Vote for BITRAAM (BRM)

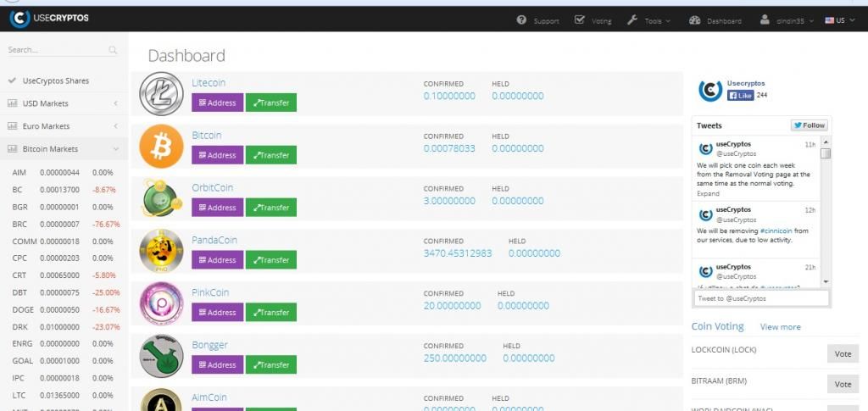tap(843, 384)
